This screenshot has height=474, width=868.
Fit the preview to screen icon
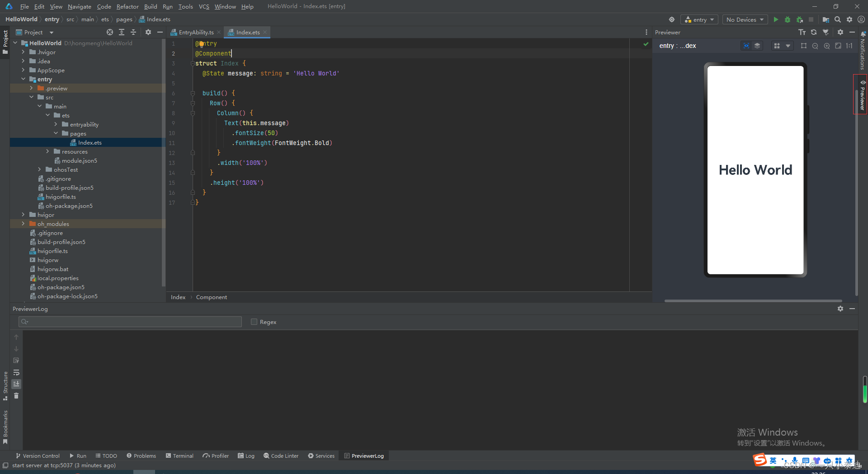click(x=838, y=46)
